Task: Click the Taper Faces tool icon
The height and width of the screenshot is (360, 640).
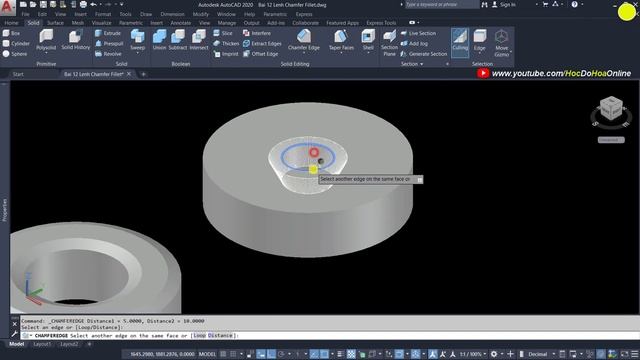Action: [341, 37]
